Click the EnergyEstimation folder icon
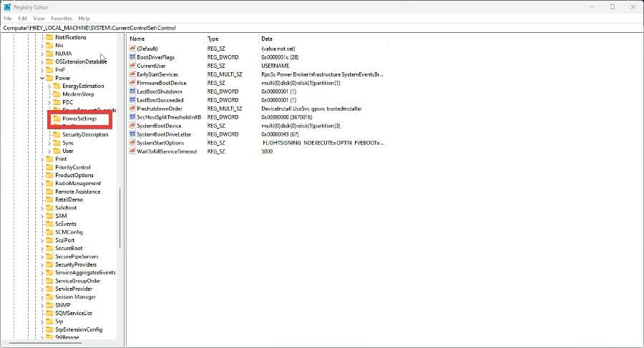The height and width of the screenshot is (348, 644). click(x=57, y=86)
